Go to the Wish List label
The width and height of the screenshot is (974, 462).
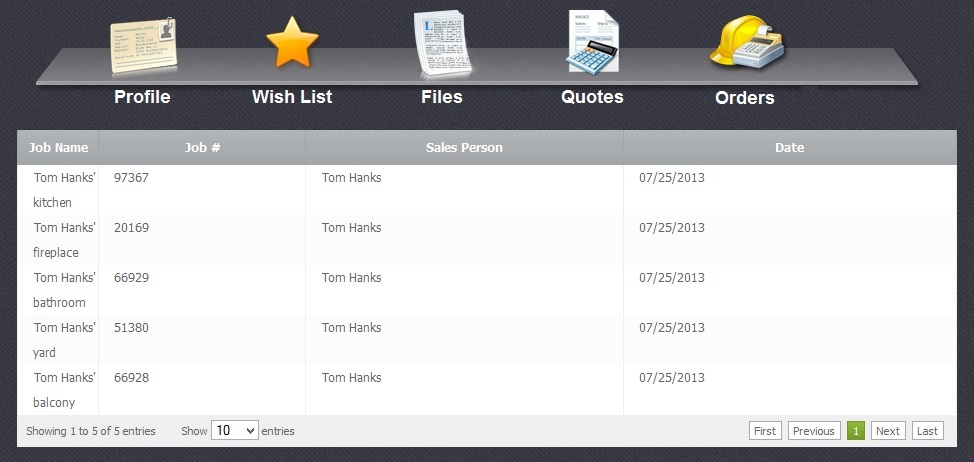(292, 97)
